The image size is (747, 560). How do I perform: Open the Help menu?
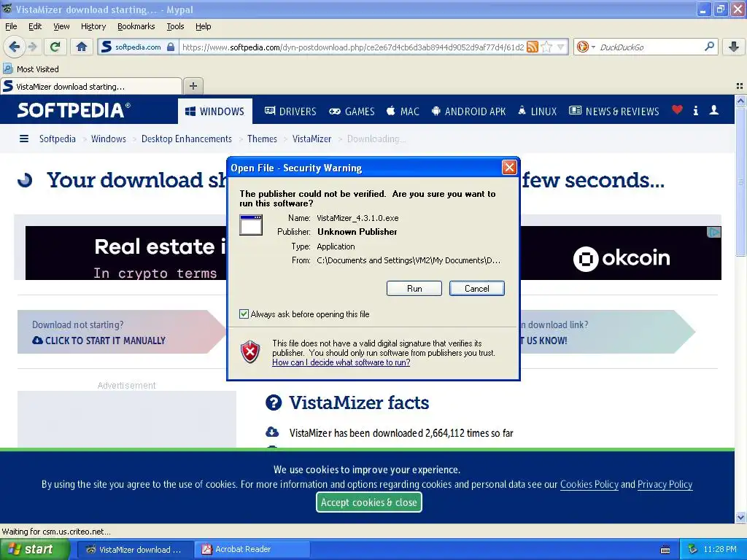pos(203,26)
